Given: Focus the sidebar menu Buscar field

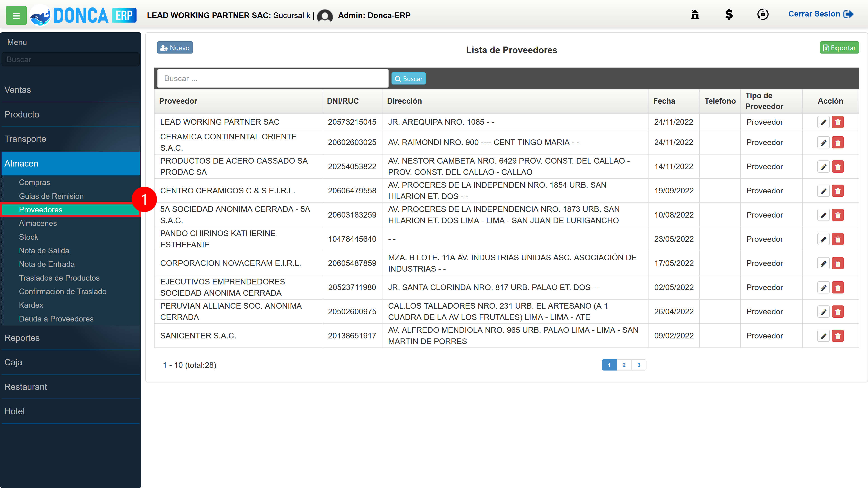Looking at the screenshot, I should point(71,60).
